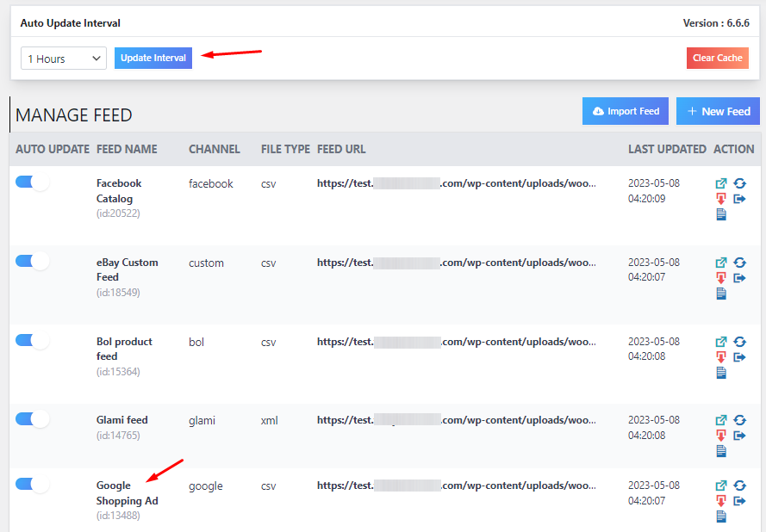Download the Google Shopping Ad feed file

[721, 501]
